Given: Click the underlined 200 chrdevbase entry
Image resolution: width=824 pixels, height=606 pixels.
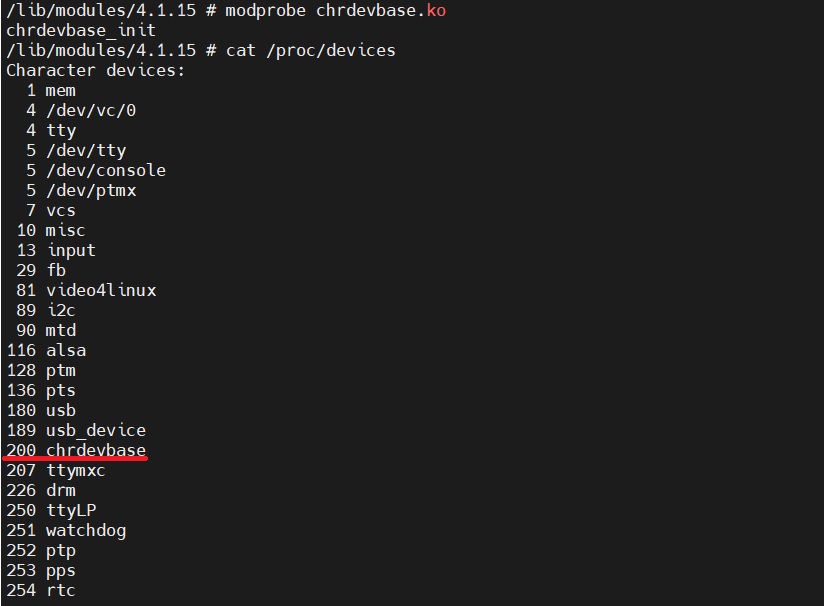Looking at the screenshot, I should (76, 450).
